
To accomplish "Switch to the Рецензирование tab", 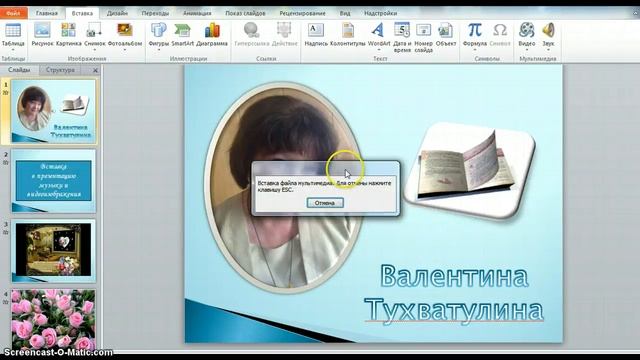I will coord(302,13).
